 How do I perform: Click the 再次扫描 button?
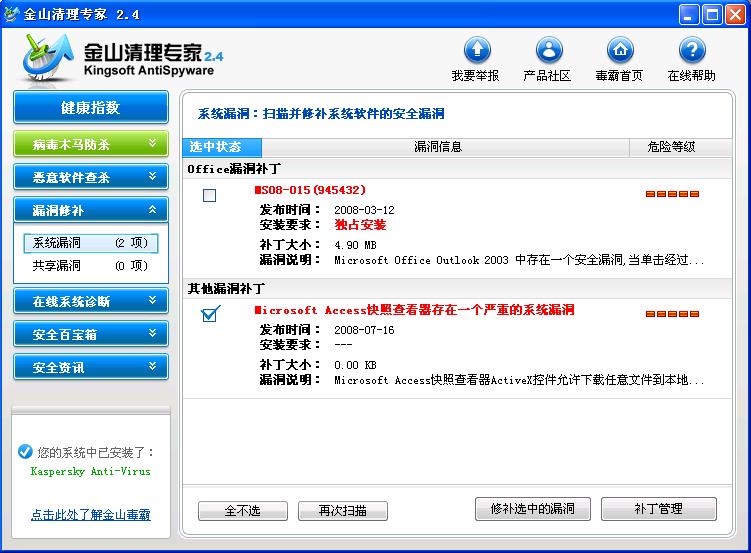pos(343,511)
